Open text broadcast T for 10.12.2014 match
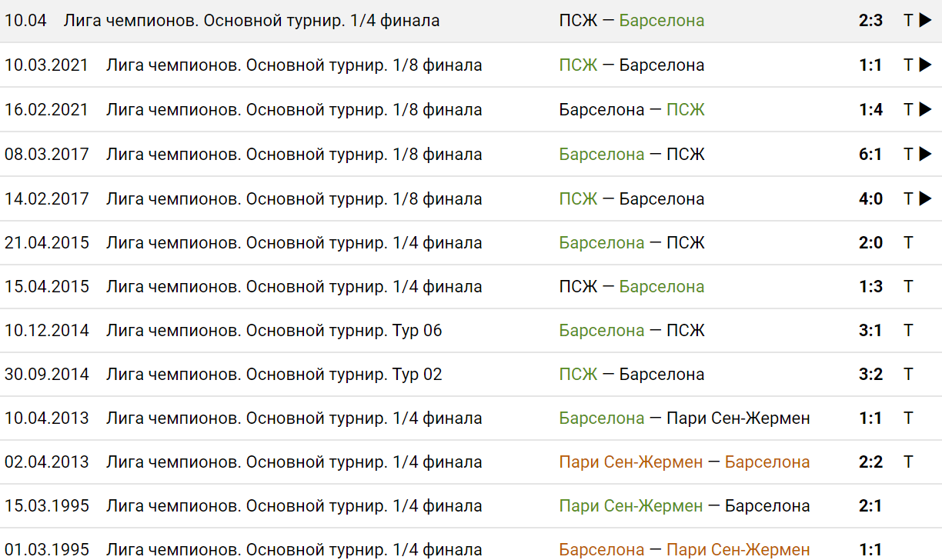Image resolution: width=942 pixels, height=560 pixels. (908, 331)
